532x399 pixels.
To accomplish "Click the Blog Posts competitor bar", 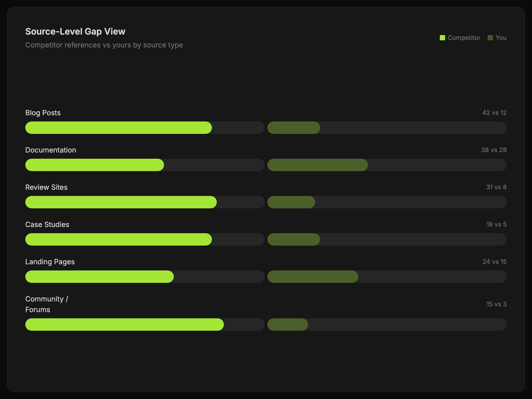I will (119, 128).
